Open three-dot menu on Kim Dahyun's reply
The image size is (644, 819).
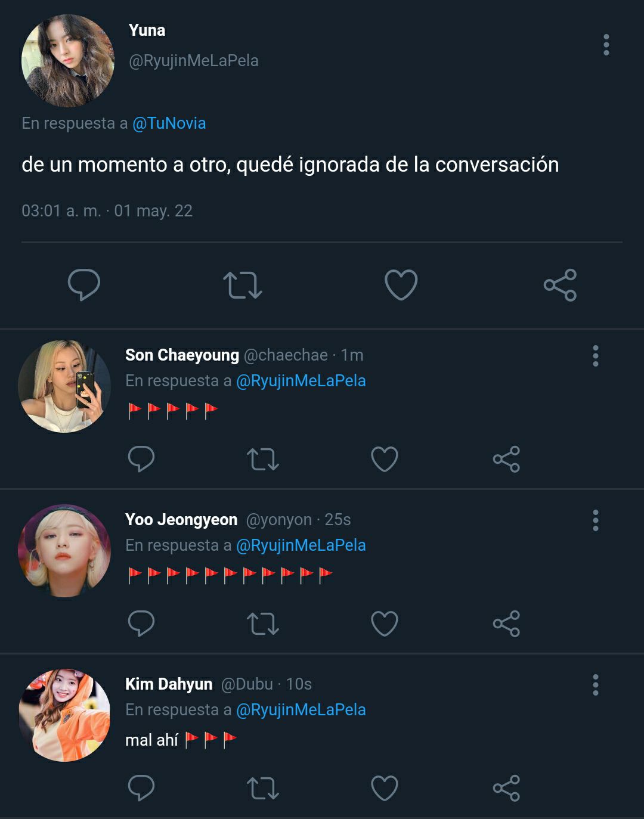pos(595,685)
